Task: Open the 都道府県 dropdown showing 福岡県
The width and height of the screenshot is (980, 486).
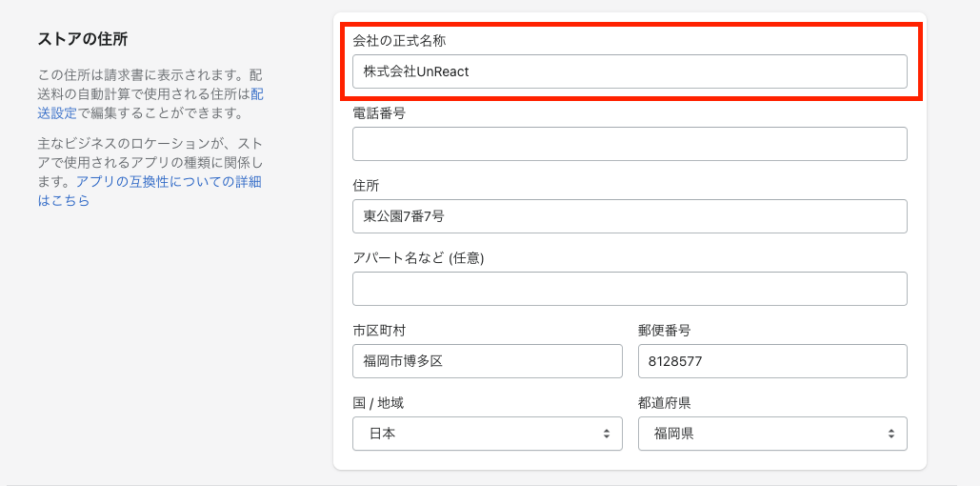Action: 762,434
